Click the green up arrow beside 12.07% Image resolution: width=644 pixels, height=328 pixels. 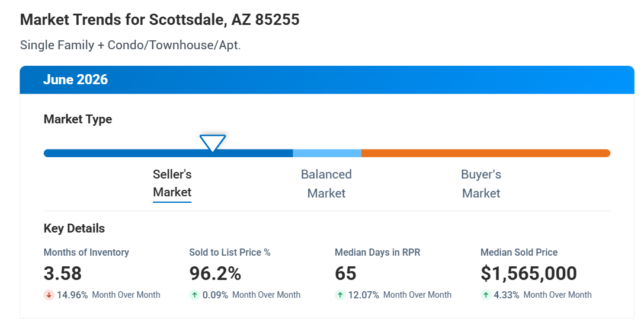[340, 295]
